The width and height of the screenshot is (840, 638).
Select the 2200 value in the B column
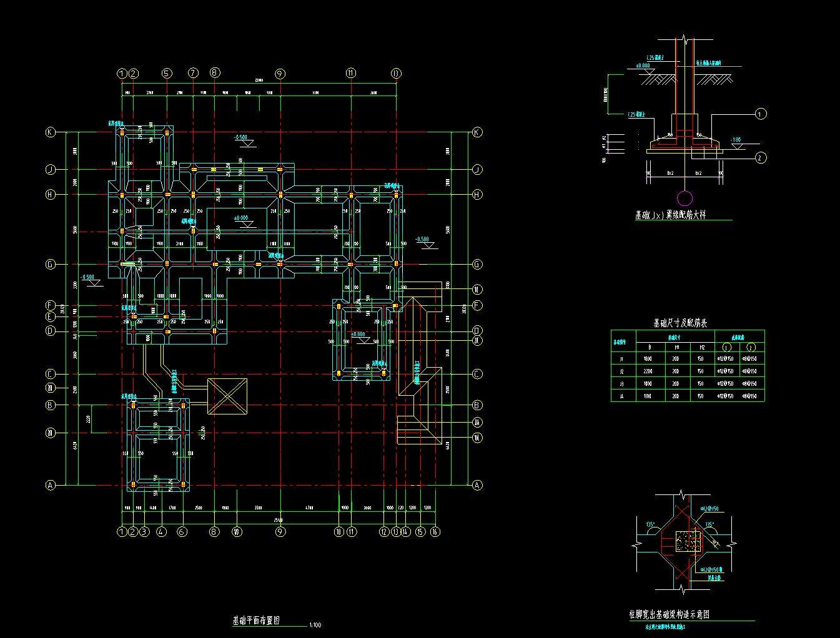click(x=648, y=371)
